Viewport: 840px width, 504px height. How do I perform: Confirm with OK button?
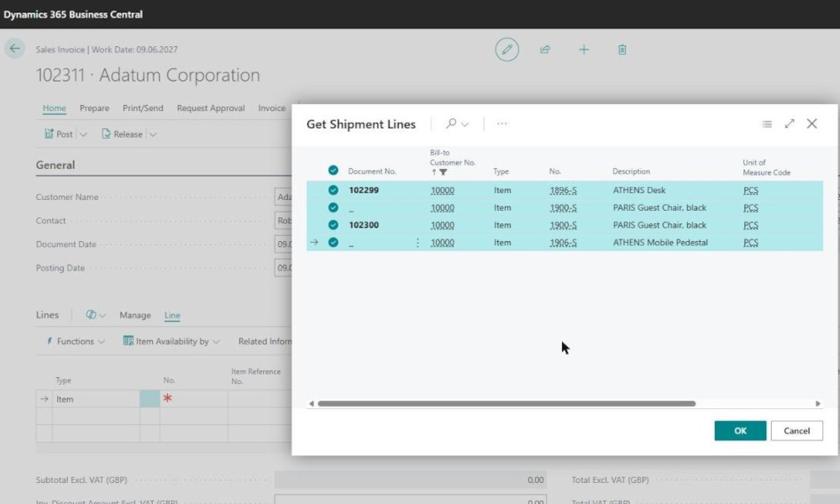point(740,431)
